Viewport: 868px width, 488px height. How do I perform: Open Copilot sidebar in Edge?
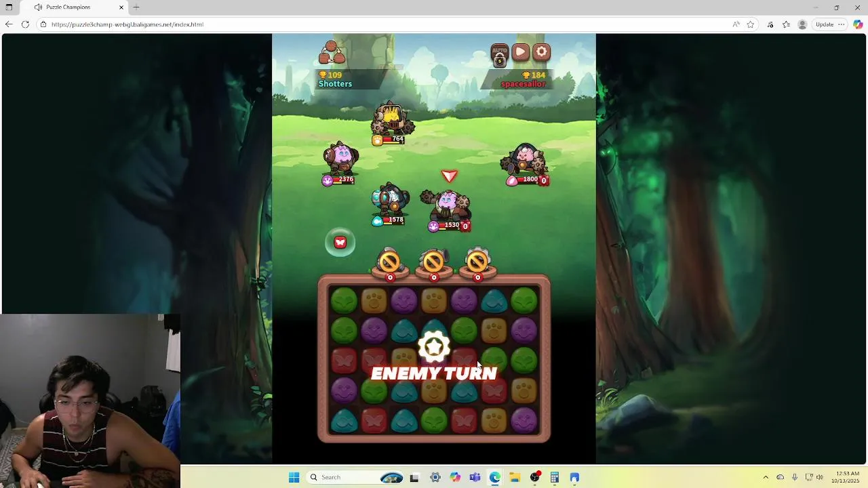pyautogui.click(x=858, y=24)
